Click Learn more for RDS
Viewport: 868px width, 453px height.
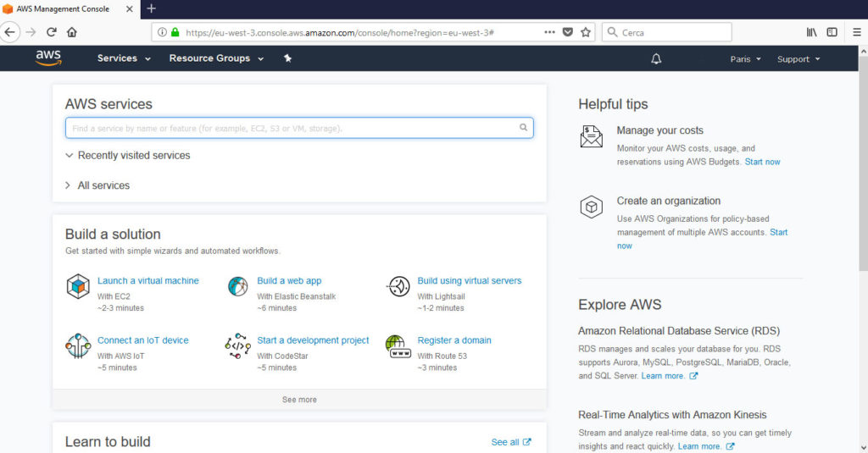pyautogui.click(x=670, y=376)
